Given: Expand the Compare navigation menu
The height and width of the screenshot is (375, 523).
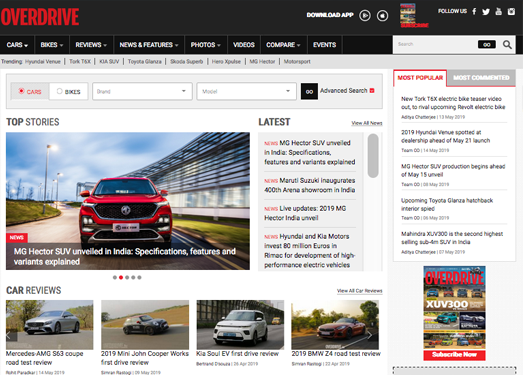Looking at the screenshot, I should click(x=283, y=45).
